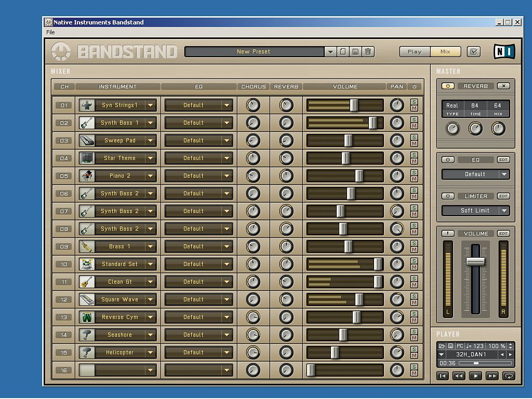The width and height of the screenshot is (532, 399).
Task: Go to the next song in player
Action: coord(510,354)
